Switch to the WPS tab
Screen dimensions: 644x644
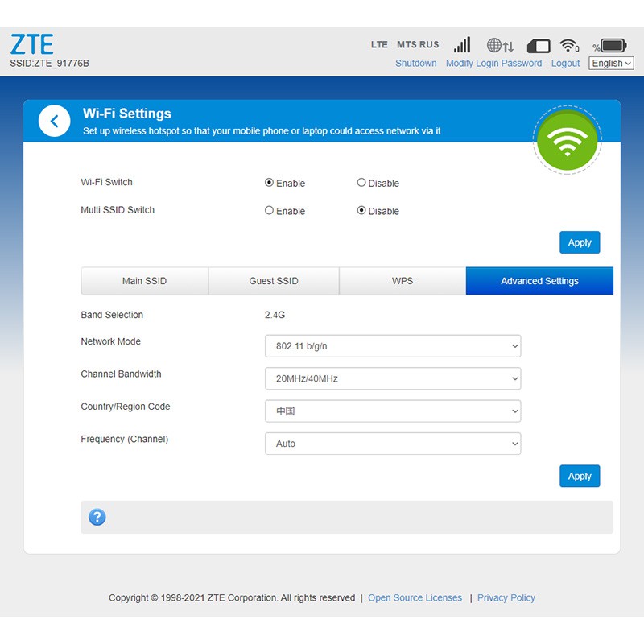click(x=402, y=281)
